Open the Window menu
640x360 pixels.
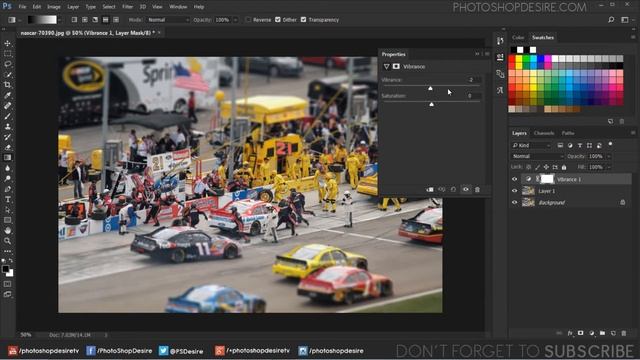coord(178,7)
